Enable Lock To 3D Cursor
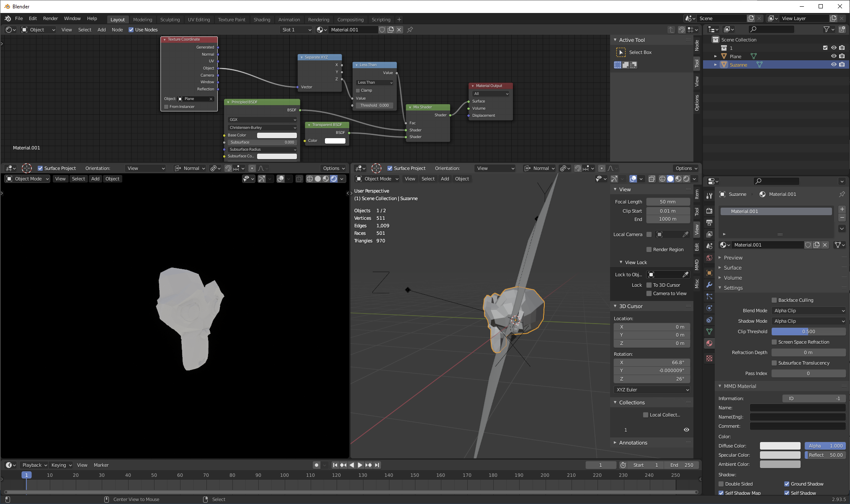This screenshot has width=850, height=504. pyautogui.click(x=649, y=285)
